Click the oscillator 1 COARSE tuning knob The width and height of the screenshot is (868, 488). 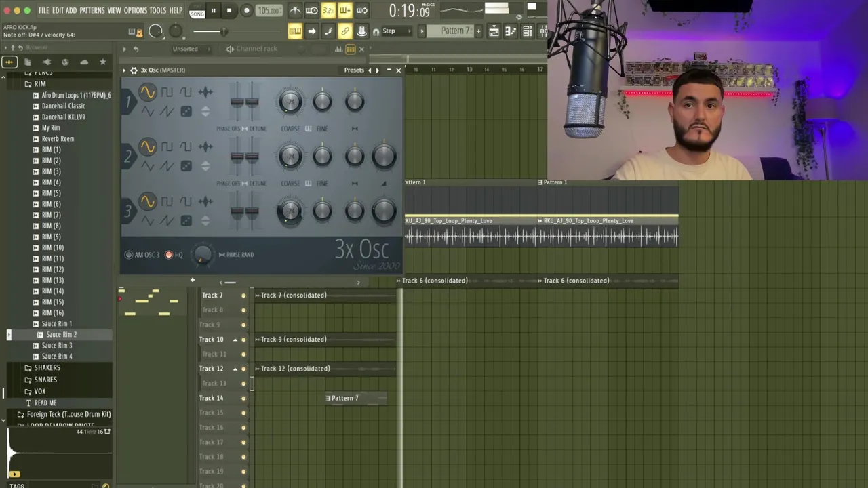click(290, 102)
